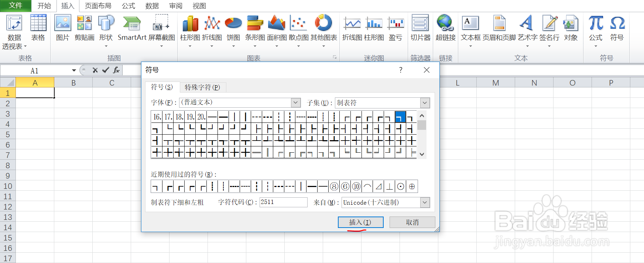The image size is (644, 263).
Task: Pick the ⊕ in recently used symbols
Action: 412,186
